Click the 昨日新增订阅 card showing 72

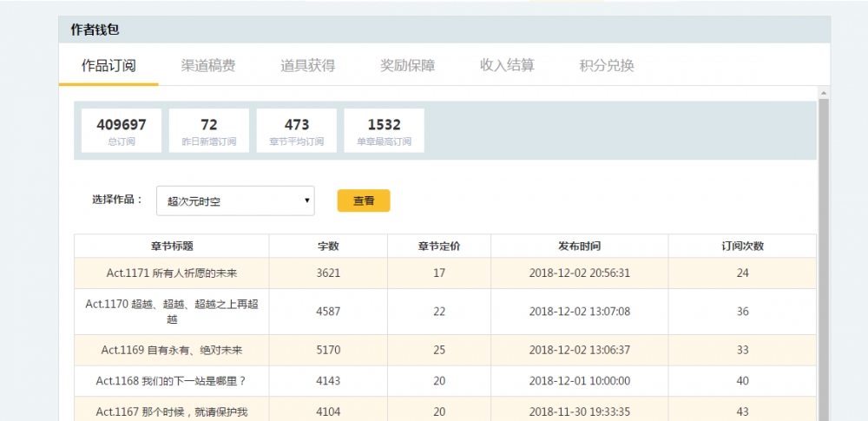(208, 130)
